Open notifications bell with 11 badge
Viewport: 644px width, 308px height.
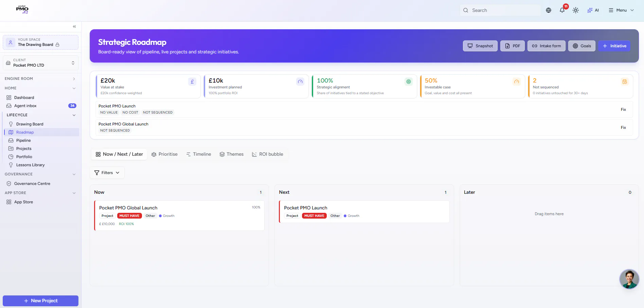[562, 10]
